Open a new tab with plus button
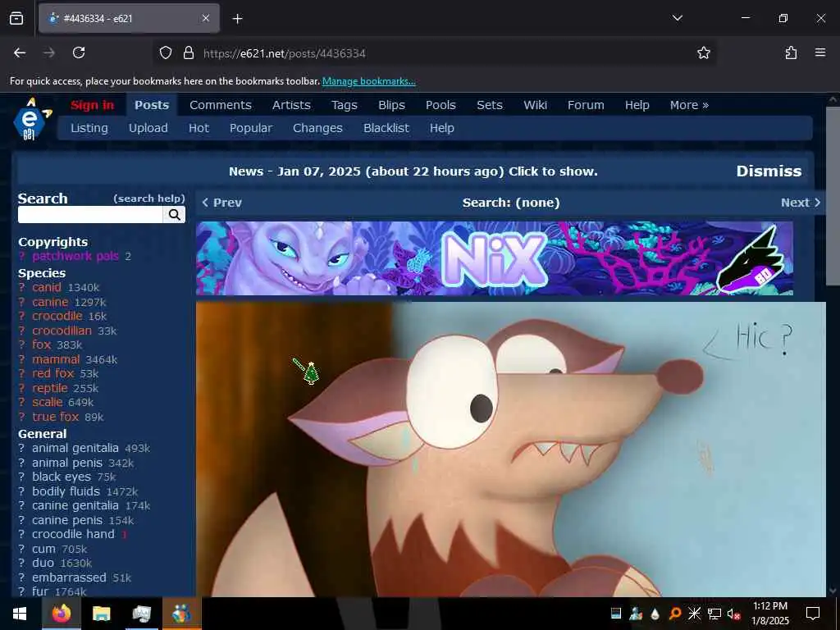The height and width of the screenshot is (630, 840). click(x=237, y=19)
